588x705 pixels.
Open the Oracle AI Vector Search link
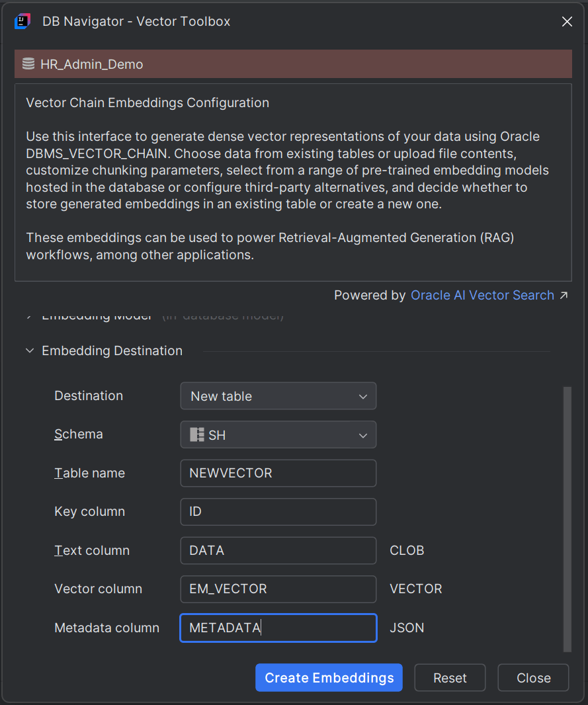[482, 295]
